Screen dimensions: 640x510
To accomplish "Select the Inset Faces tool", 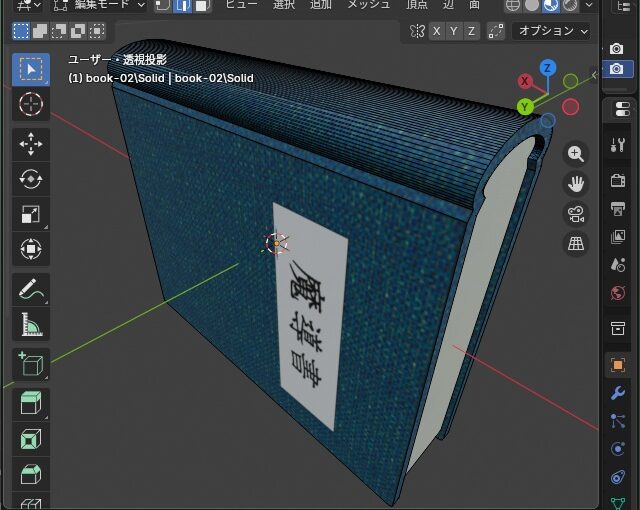I will [31, 439].
